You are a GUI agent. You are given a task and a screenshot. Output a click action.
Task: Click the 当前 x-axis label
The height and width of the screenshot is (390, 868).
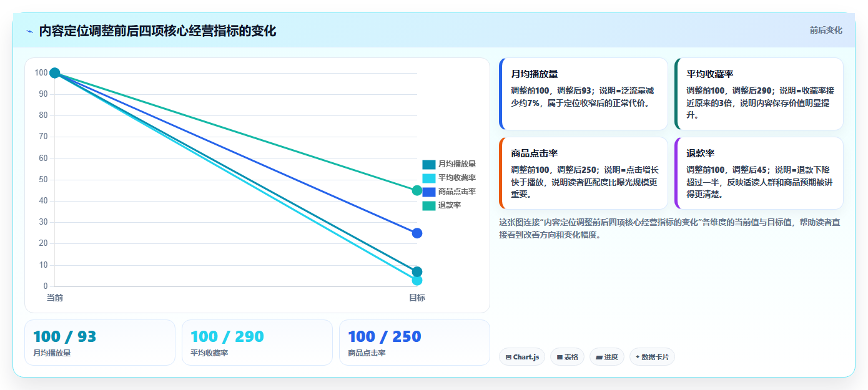pyautogui.click(x=55, y=298)
